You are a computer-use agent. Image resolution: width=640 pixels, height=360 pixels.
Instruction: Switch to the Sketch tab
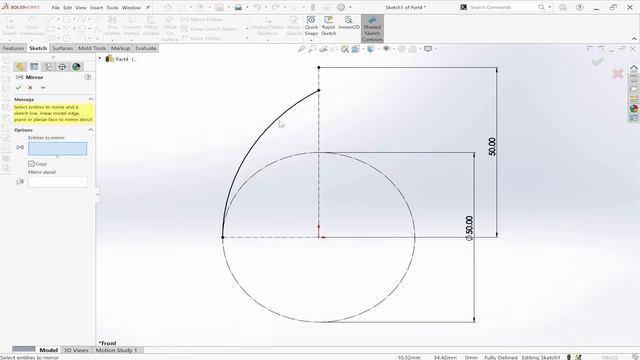38,48
